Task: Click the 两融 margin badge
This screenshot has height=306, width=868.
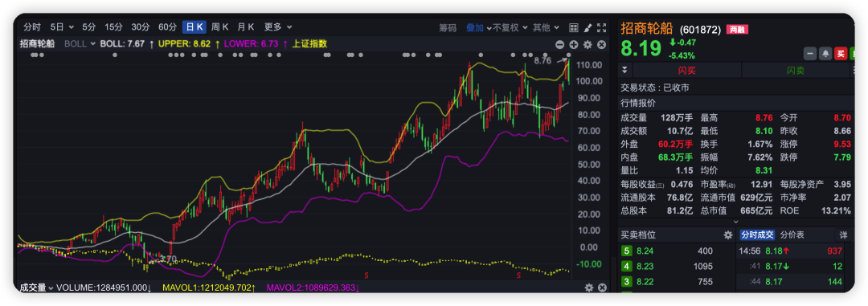Action: click(737, 29)
